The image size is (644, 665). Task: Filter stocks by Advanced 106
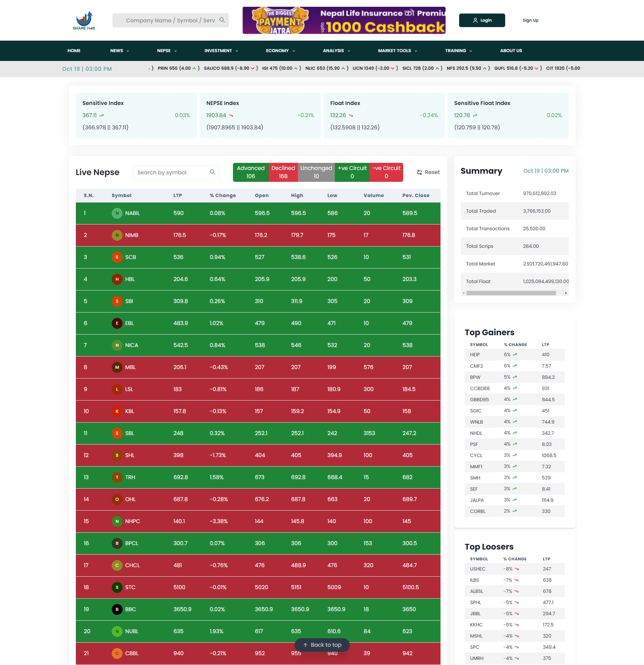(251, 172)
